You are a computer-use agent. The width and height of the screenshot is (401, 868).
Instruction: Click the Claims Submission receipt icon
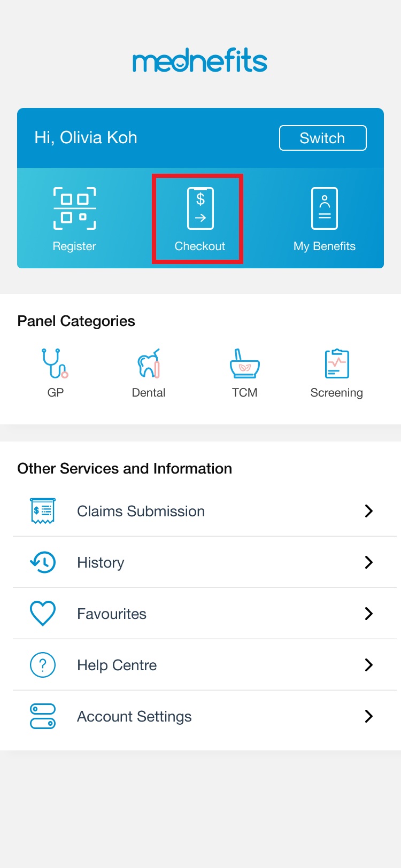(43, 511)
